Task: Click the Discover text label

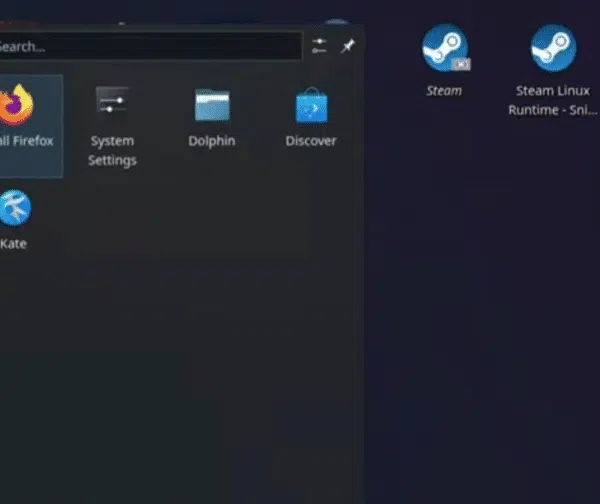Action: click(x=311, y=141)
